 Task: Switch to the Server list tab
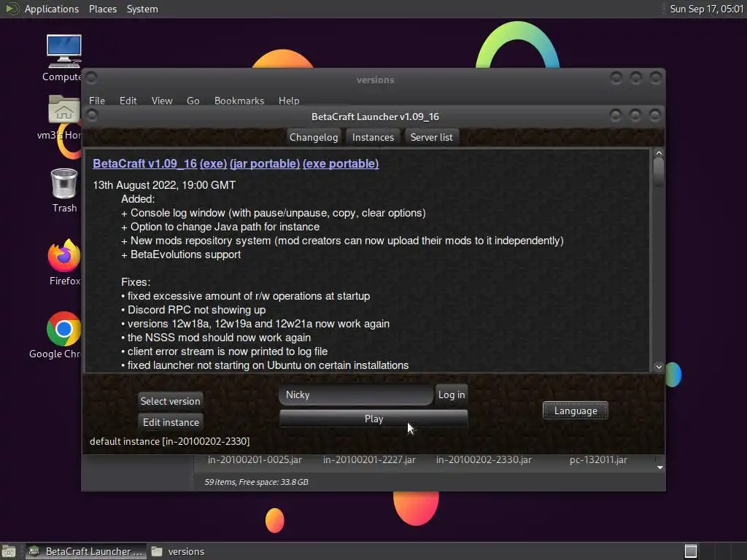click(x=432, y=137)
